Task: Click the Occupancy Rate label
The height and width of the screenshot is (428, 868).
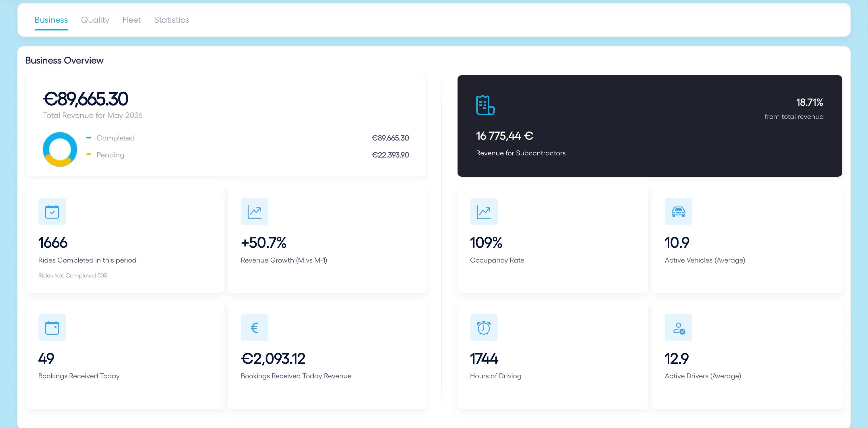Action: (x=497, y=260)
